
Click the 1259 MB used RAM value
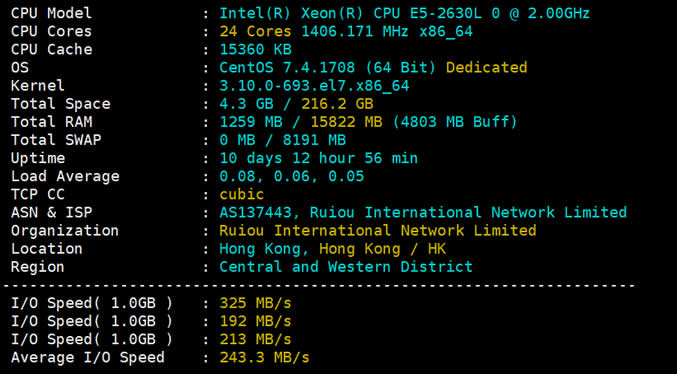pyautogui.click(x=251, y=122)
